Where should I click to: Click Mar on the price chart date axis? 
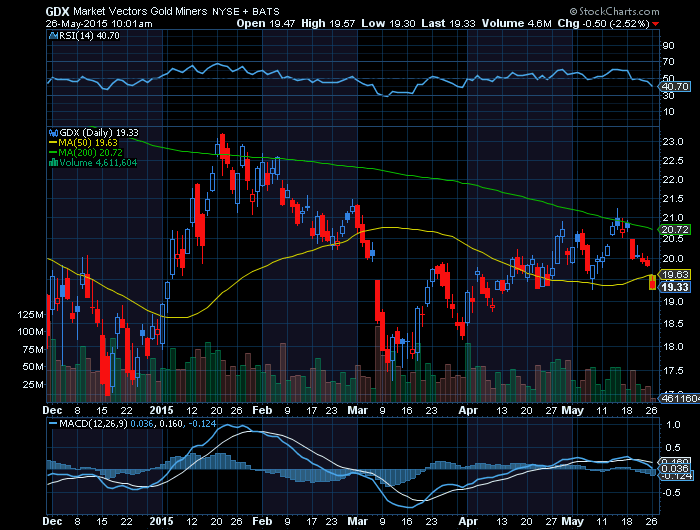[357, 410]
